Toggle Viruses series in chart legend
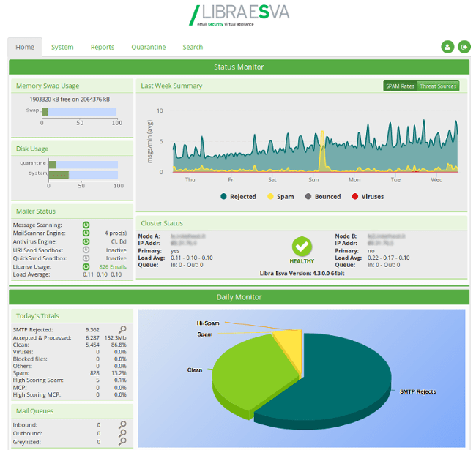This screenshot has height=450, width=476. coord(368,197)
